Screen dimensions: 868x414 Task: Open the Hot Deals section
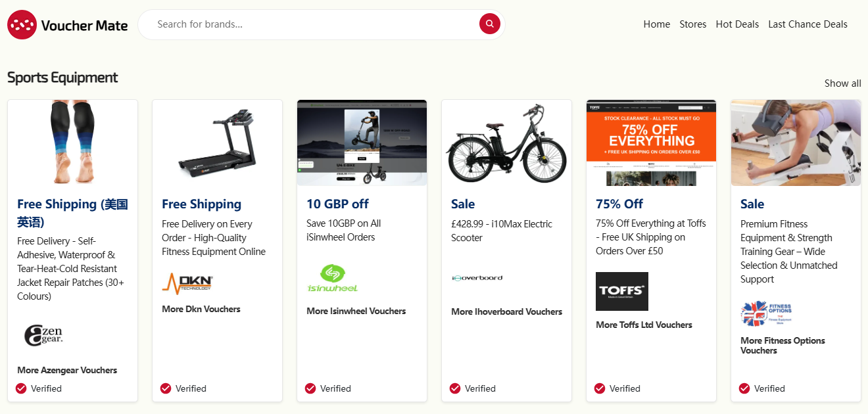pyautogui.click(x=736, y=24)
